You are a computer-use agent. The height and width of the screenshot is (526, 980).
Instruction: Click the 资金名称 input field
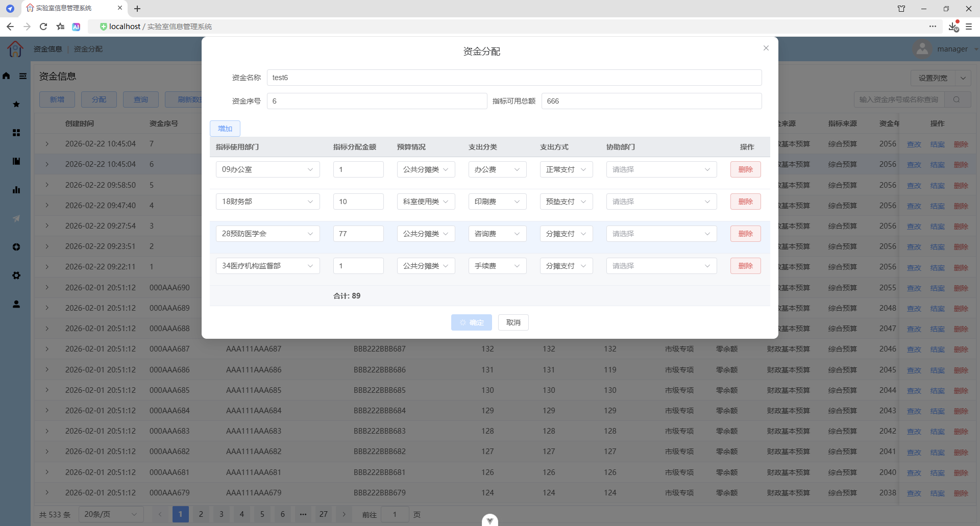(514, 78)
